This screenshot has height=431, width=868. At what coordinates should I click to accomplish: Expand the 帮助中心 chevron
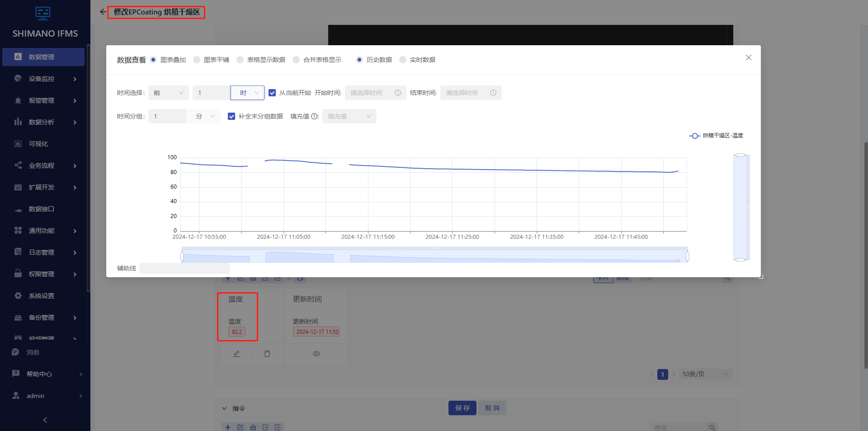click(81, 374)
